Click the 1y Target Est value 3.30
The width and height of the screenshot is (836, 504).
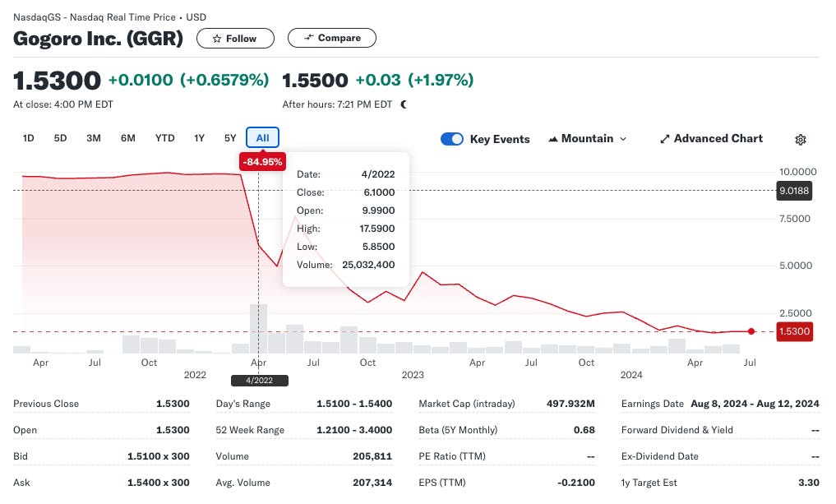tap(809, 482)
